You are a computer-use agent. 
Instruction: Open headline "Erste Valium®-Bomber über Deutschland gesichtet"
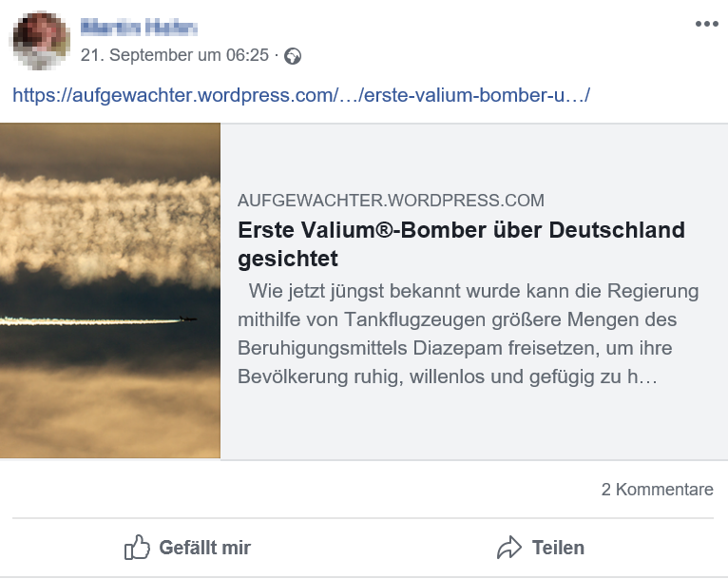coord(461,231)
